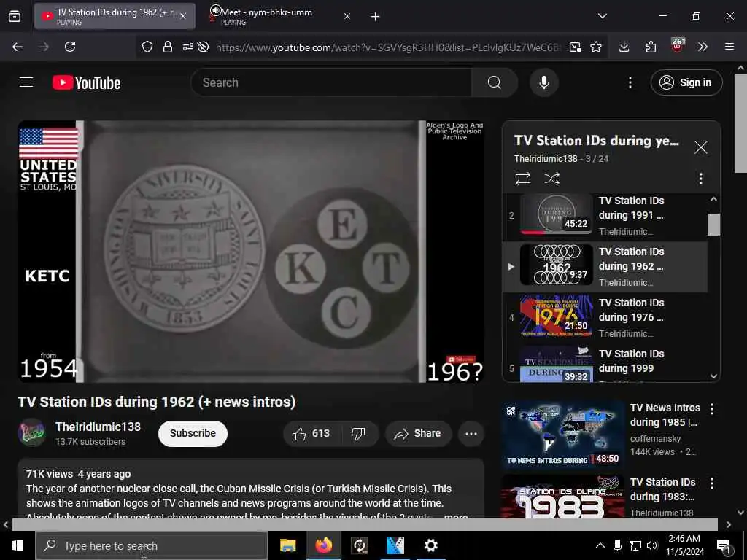747x560 pixels.
Task: Open options for TV News Intros 1985
Action: tap(711, 408)
